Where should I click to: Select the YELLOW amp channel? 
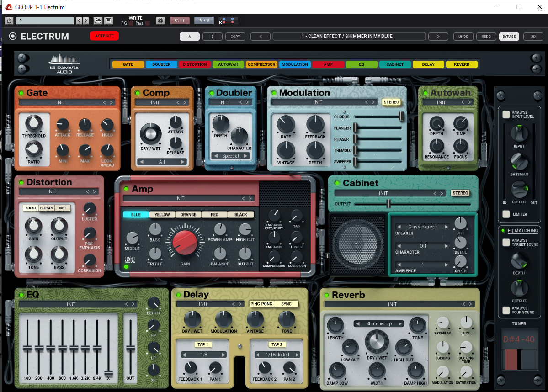pos(162,215)
